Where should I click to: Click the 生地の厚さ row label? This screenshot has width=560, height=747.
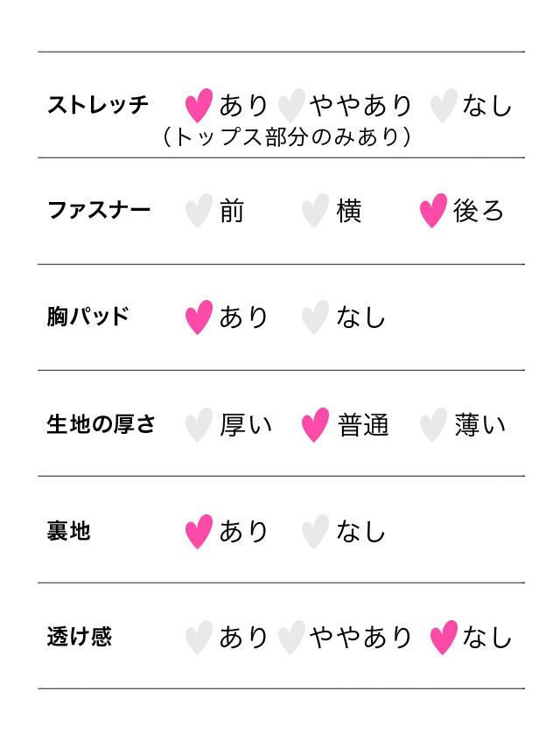101,424
